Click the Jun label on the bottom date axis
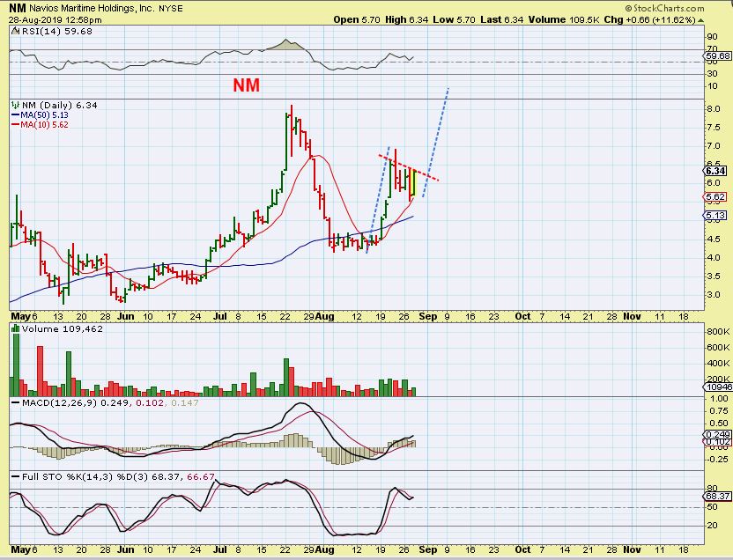The image size is (733, 560). (x=125, y=549)
